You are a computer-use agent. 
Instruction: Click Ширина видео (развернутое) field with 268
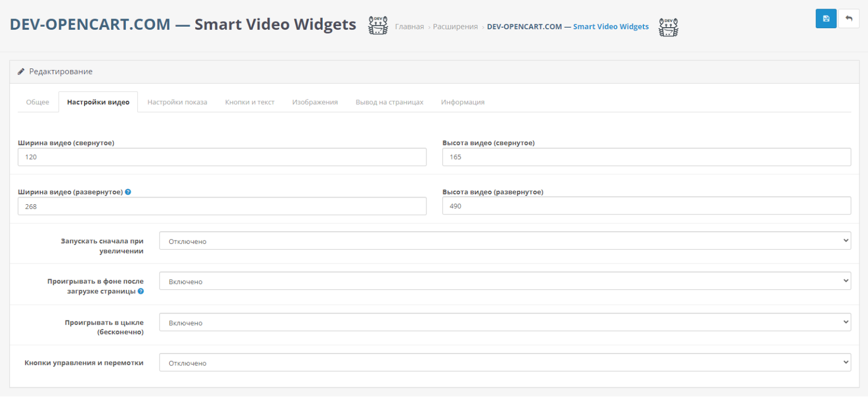pyautogui.click(x=222, y=206)
